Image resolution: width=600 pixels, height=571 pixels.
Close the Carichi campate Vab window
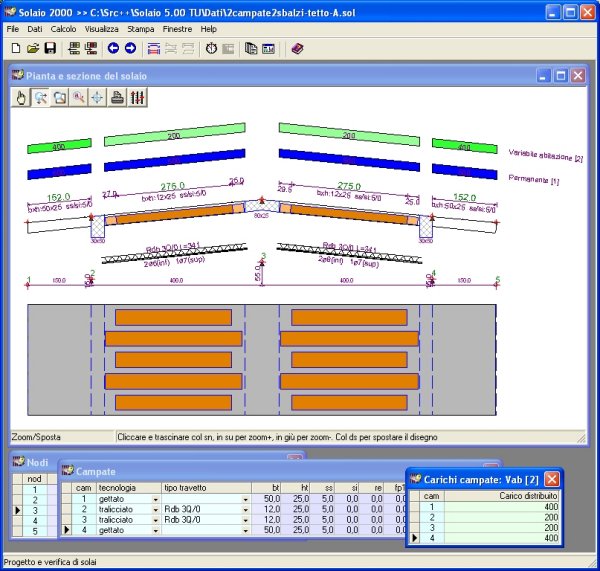[552, 479]
